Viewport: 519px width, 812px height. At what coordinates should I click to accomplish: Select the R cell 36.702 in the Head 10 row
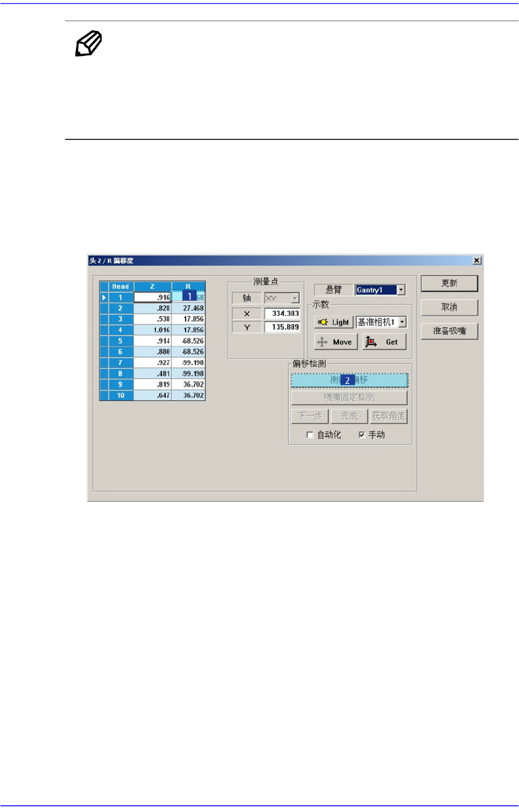point(188,395)
